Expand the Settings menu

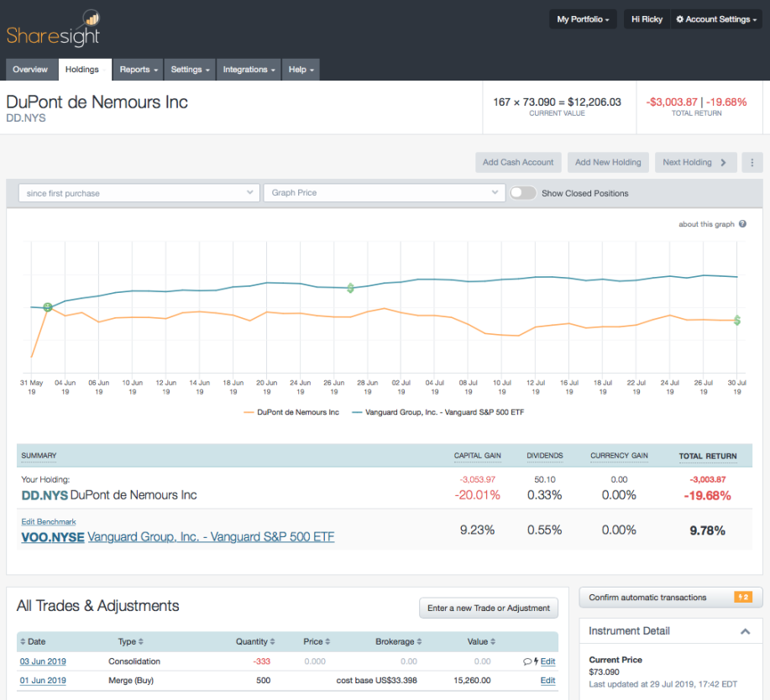(190, 70)
